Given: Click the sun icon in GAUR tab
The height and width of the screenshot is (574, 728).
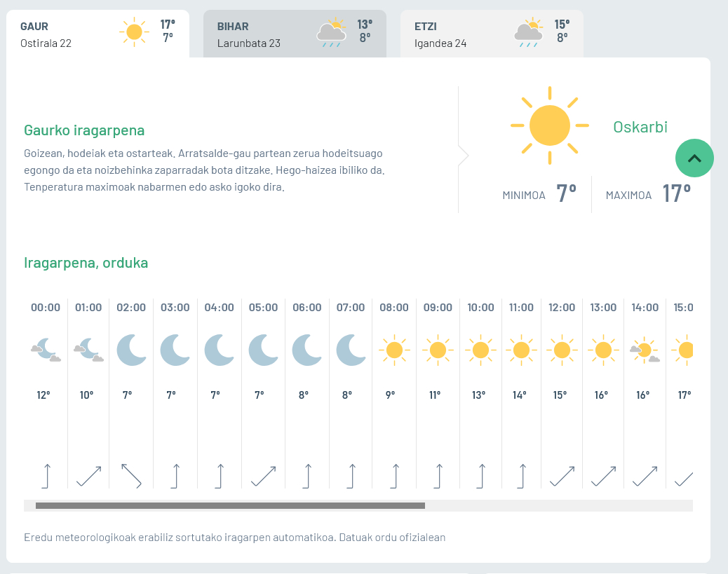Looking at the screenshot, I should (134, 32).
